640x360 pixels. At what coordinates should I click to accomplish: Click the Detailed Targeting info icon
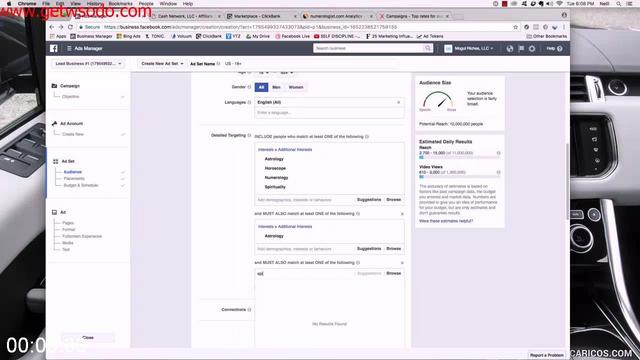click(249, 135)
